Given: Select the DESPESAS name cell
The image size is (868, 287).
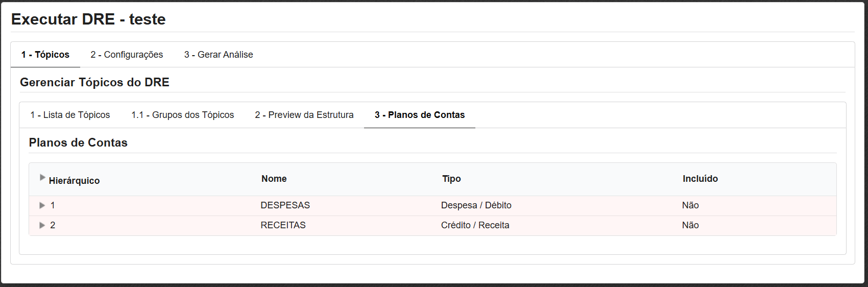Looking at the screenshot, I should (x=285, y=205).
